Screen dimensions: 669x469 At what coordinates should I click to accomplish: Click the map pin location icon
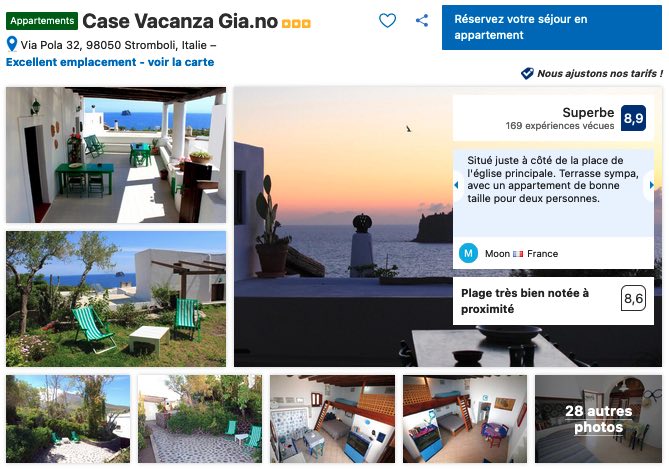(12, 44)
